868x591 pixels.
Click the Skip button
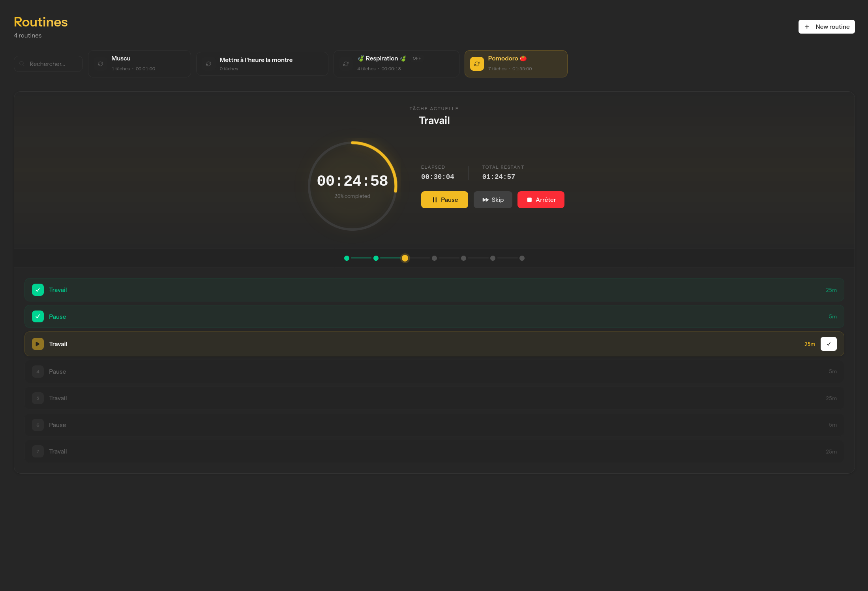pyautogui.click(x=493, y=200)
